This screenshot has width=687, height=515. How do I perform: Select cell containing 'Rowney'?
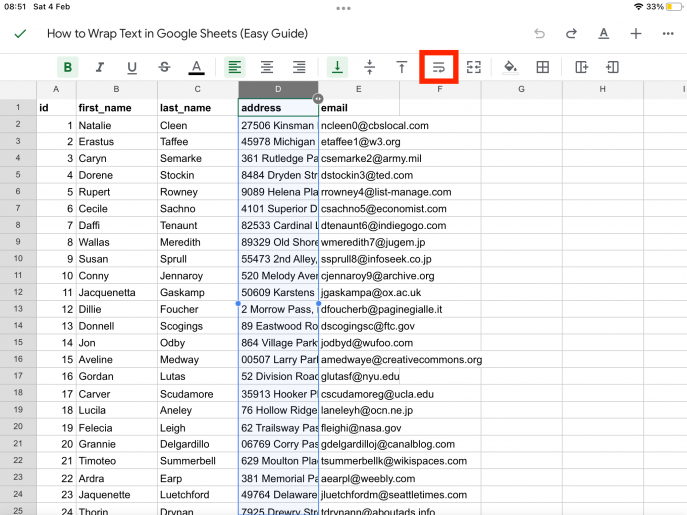pyautogui.click(x=198, y=192)
